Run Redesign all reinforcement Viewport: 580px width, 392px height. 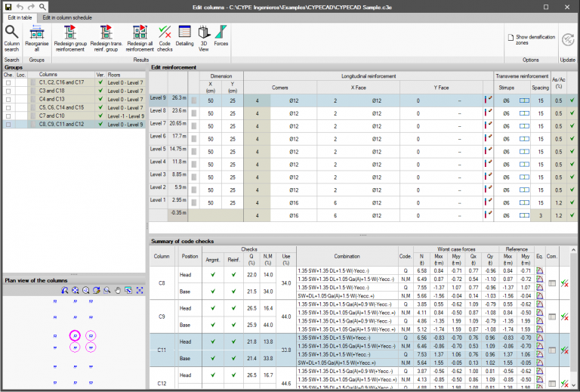(x=140, y=39)
